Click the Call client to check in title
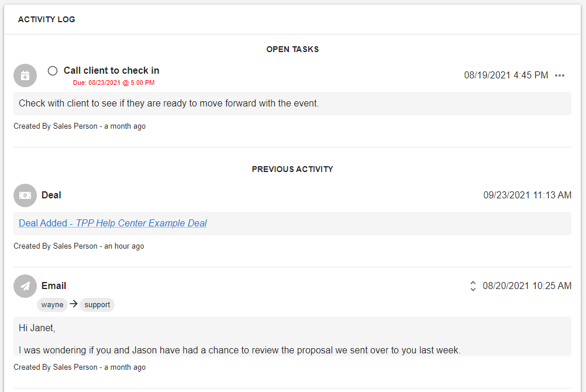Screen dimensions: 586x392 tap(111, 70)
